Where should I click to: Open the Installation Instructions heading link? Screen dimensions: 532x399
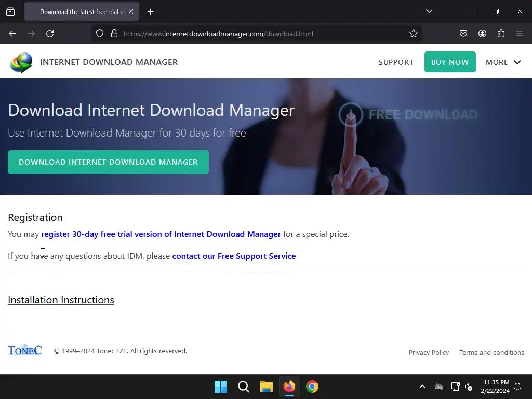point(61,300)
